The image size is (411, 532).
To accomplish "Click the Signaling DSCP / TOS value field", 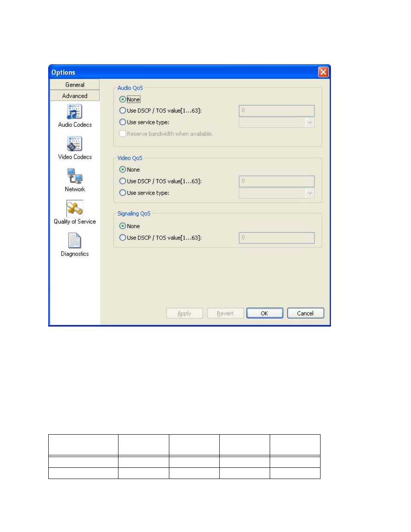I will click(x=277, y=238).
